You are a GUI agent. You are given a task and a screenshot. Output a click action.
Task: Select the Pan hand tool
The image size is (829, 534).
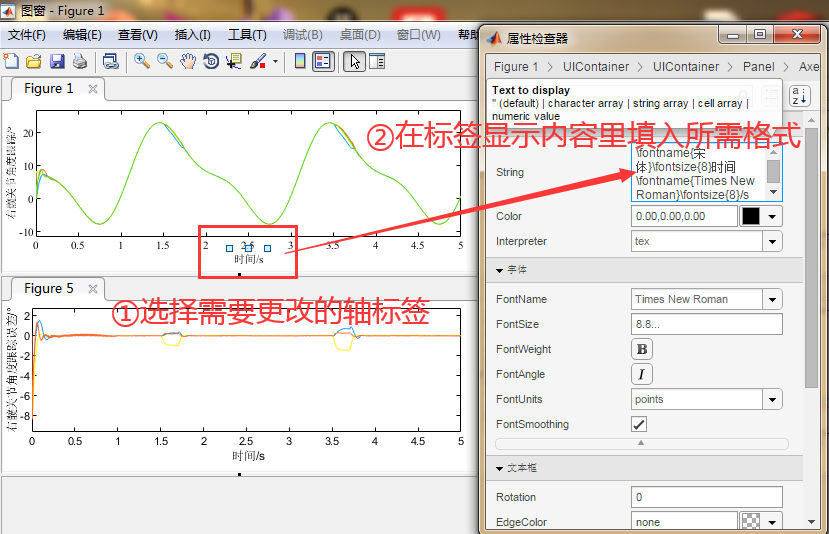(x=188, y=61)
